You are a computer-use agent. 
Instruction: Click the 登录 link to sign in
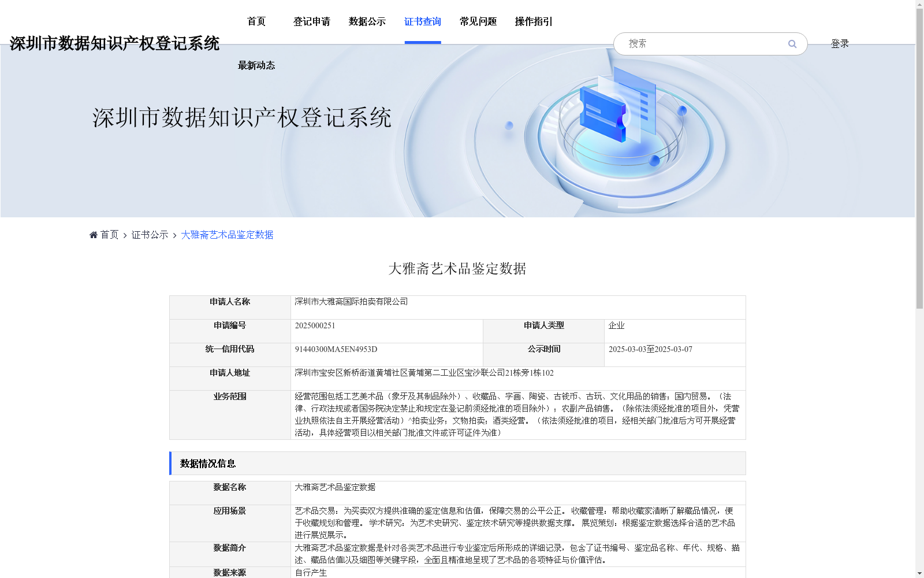coord(840,43)
